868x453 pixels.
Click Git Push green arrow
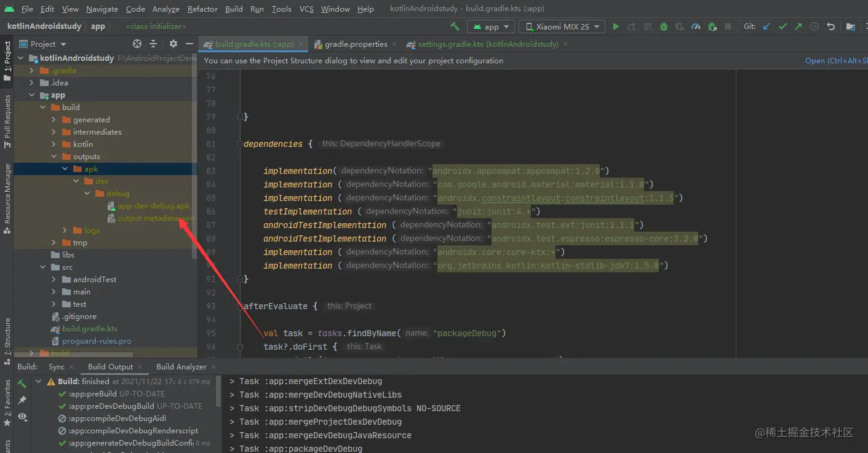click(798, 26)
